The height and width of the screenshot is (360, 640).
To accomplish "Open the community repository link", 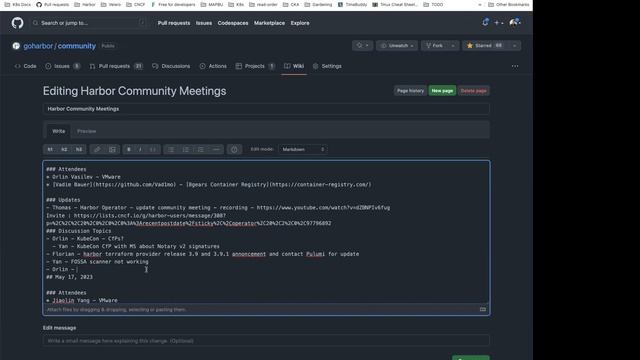I will [77, 46].
